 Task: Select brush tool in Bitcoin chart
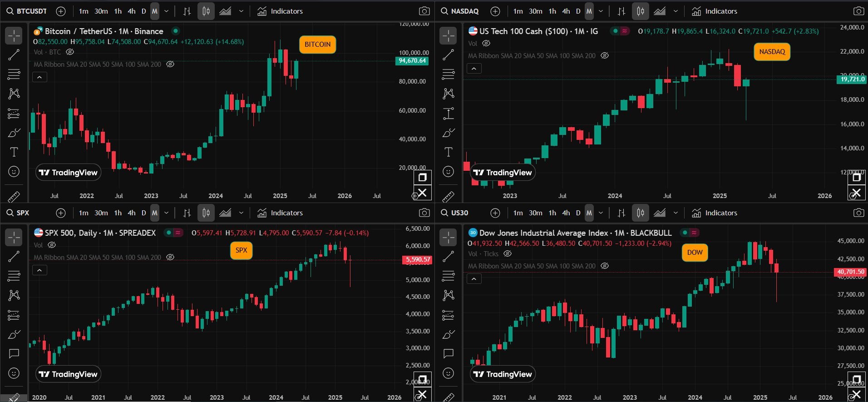[14, 133]
